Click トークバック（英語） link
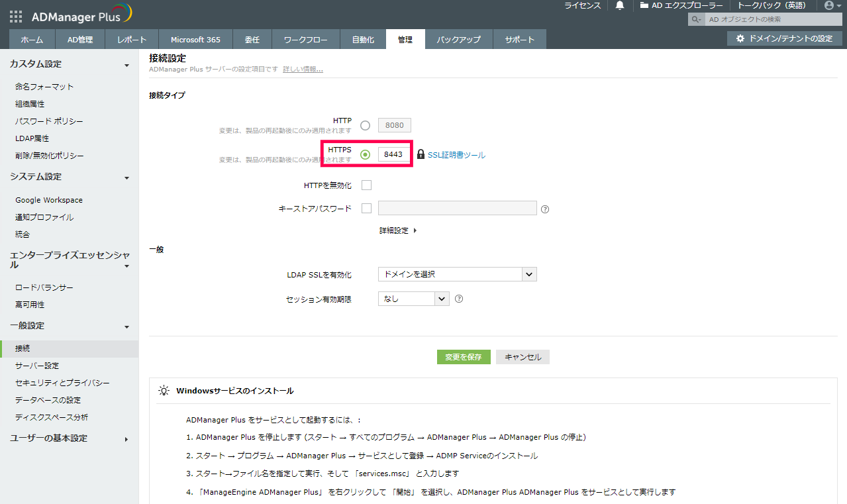The height and width of the screenshot is (504, 847). click(x=772, y=5)
